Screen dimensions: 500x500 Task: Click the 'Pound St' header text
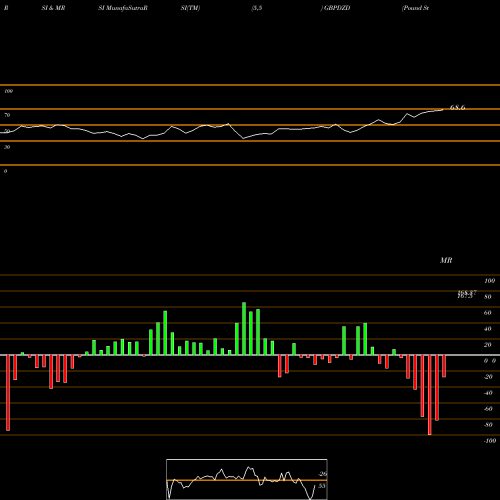[x=415, y=8]
